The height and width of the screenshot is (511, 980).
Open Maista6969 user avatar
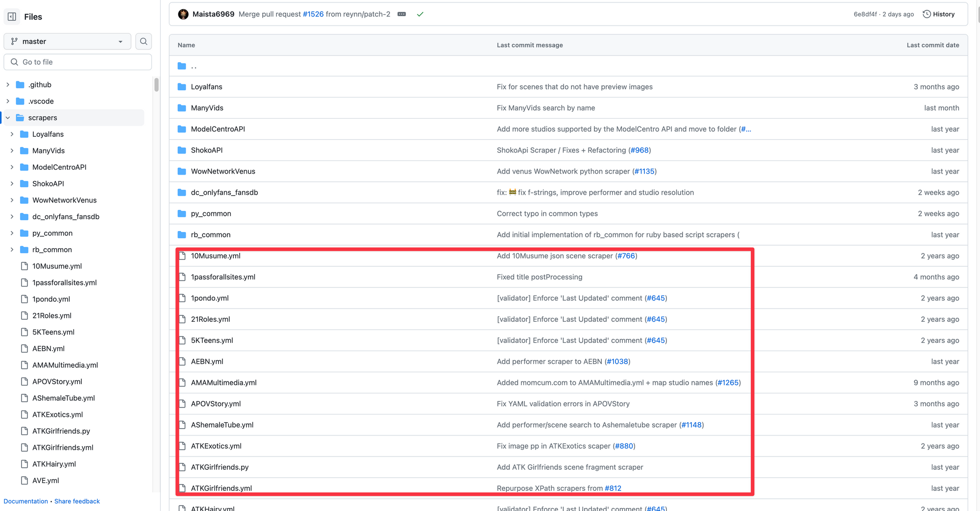(183, 14)
